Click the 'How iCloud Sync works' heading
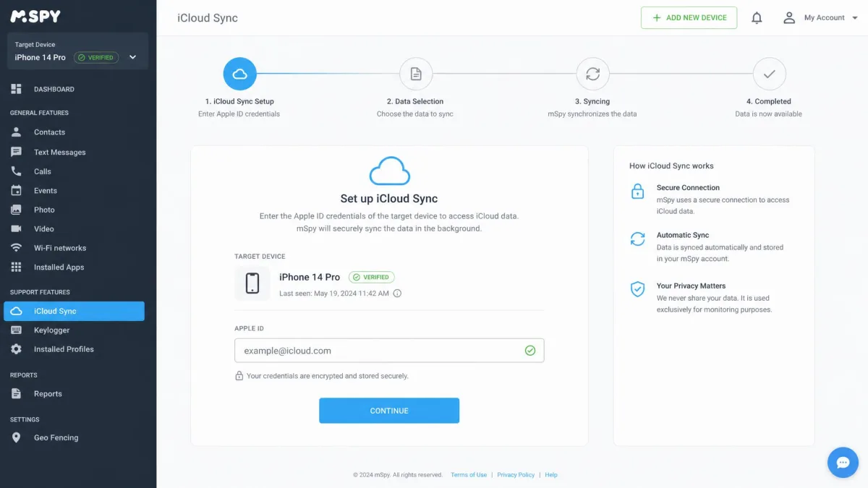The width and height of the screenshot is (868, 488). point(671,166)
